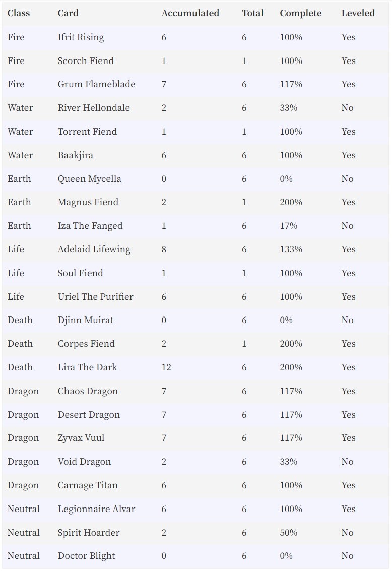The image size is (392, 571).
Task: Click the River Hellondale row
Action: [195, 108]
